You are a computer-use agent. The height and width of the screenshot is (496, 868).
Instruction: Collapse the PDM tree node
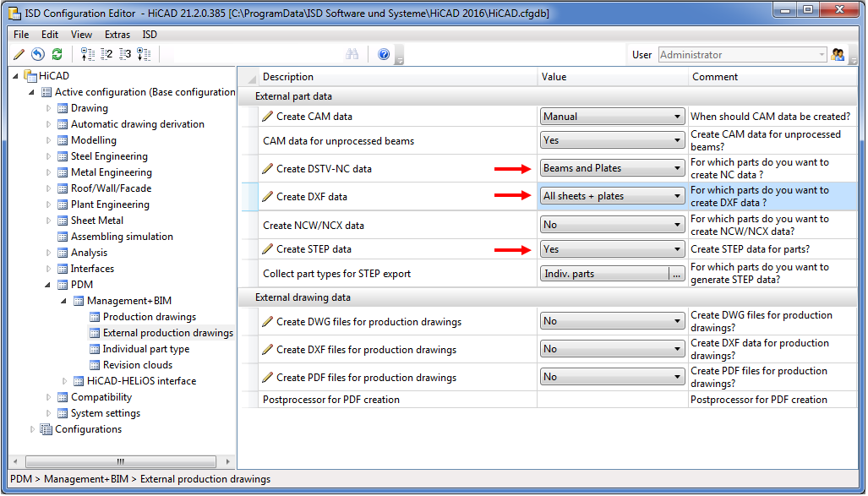[49, 285]
